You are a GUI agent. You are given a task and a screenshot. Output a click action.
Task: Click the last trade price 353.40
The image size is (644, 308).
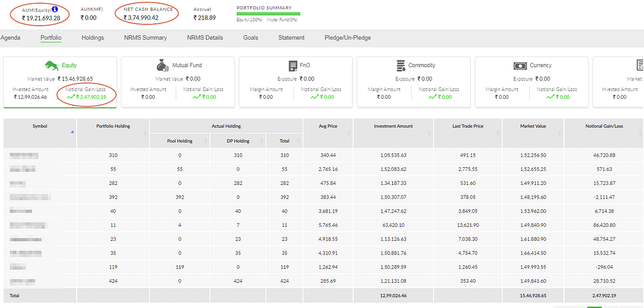click(x=467, y=281)
